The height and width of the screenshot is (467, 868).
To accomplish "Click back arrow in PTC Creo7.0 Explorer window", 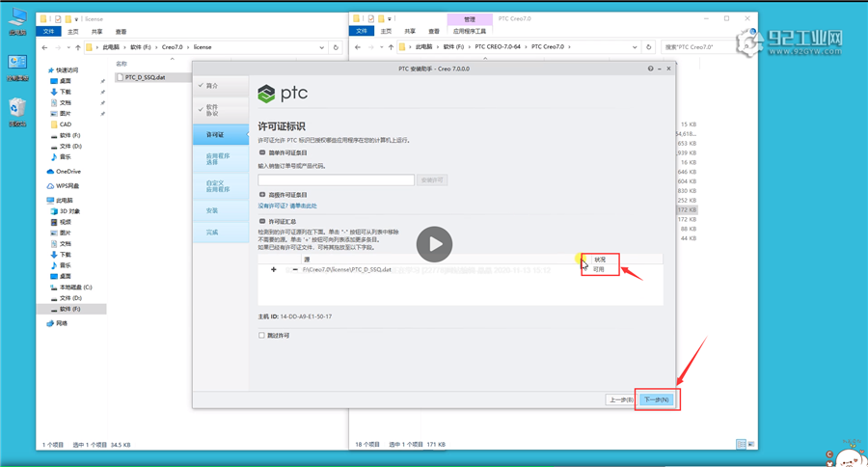I will 358,47.
